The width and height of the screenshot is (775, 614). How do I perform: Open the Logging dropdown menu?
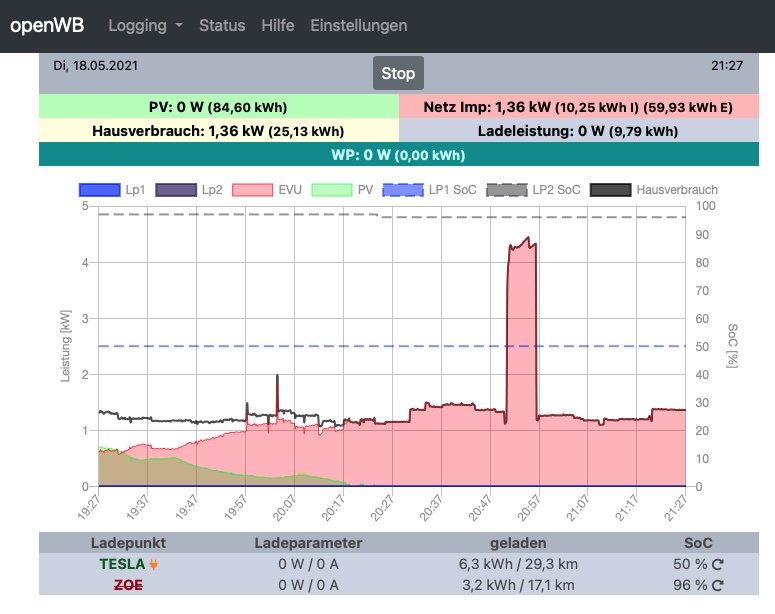pos(145,25)
